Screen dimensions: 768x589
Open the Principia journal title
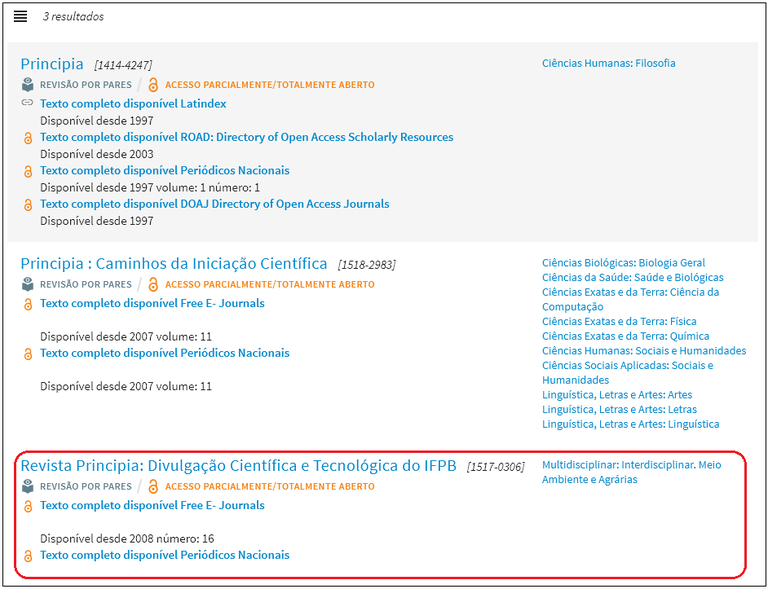[x=52, y=64]
